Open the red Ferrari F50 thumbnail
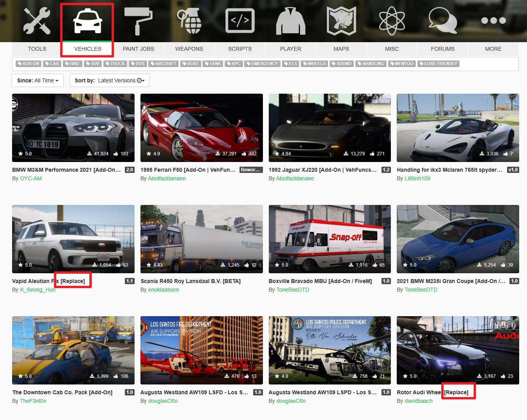Screen dimensions: 527x420 click(x=202, y=128)
